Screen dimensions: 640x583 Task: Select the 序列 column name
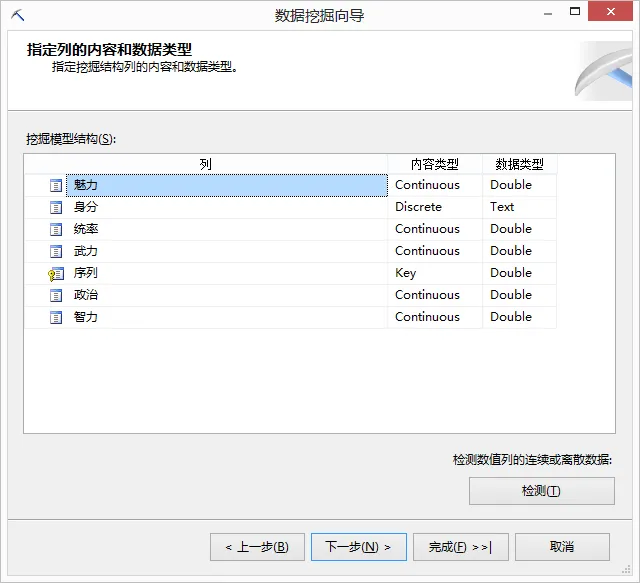86,273
